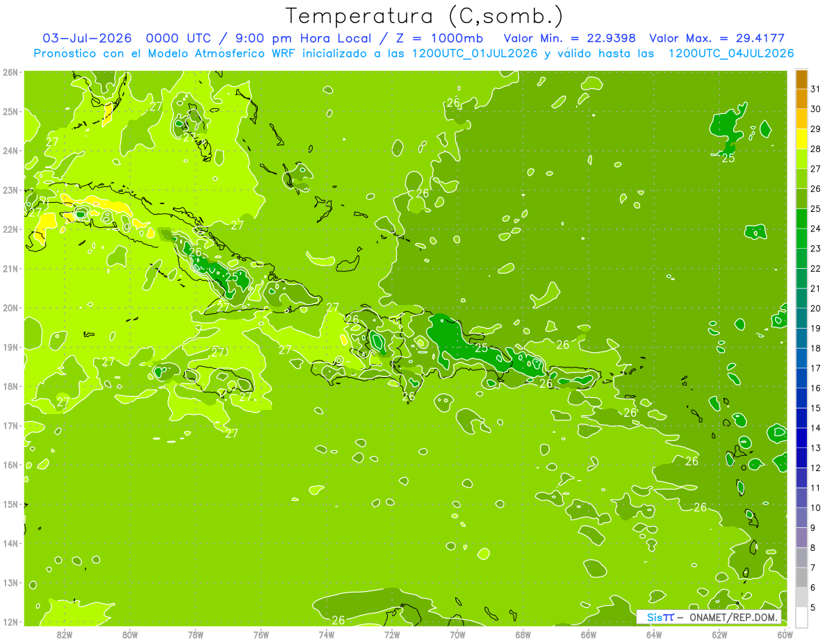
Task: Click the legend value "20"
Action: (816, 308)
